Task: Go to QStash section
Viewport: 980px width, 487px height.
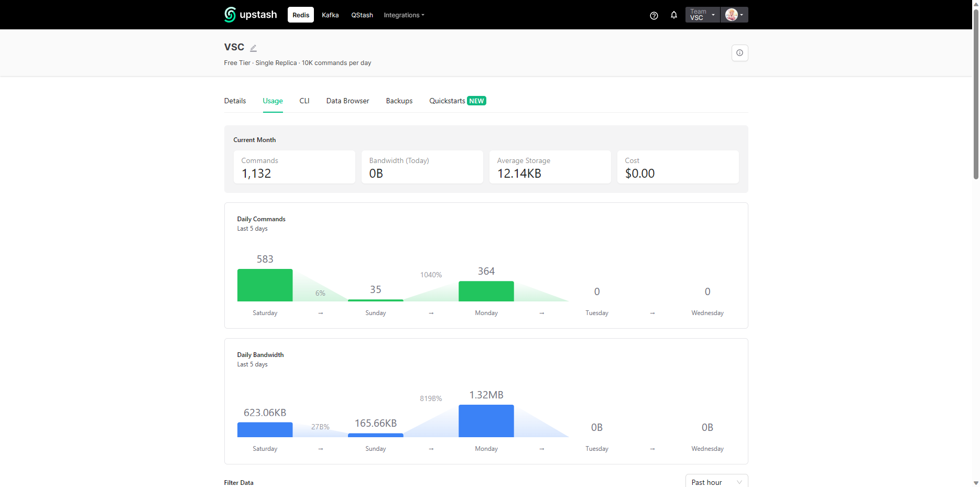Action: click(x=362, y=15)
